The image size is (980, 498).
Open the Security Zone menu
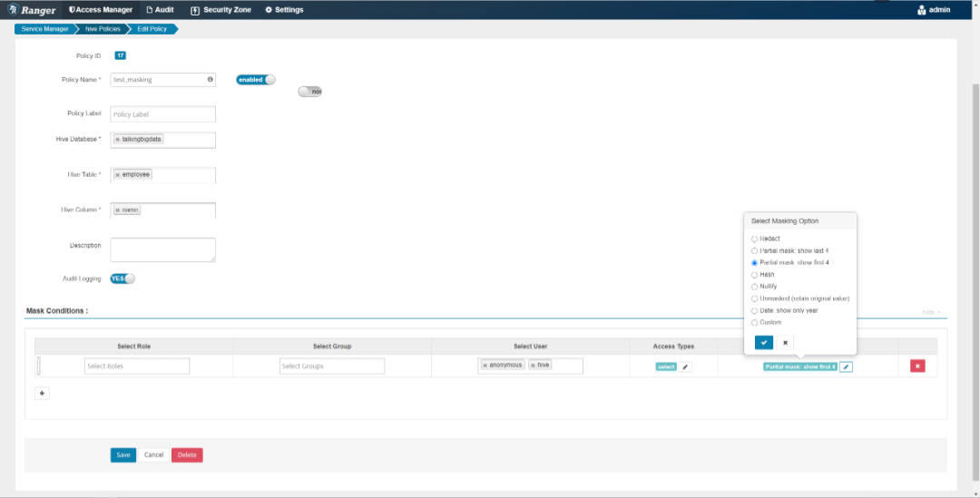pyautogui.click(x=220, y=9)
